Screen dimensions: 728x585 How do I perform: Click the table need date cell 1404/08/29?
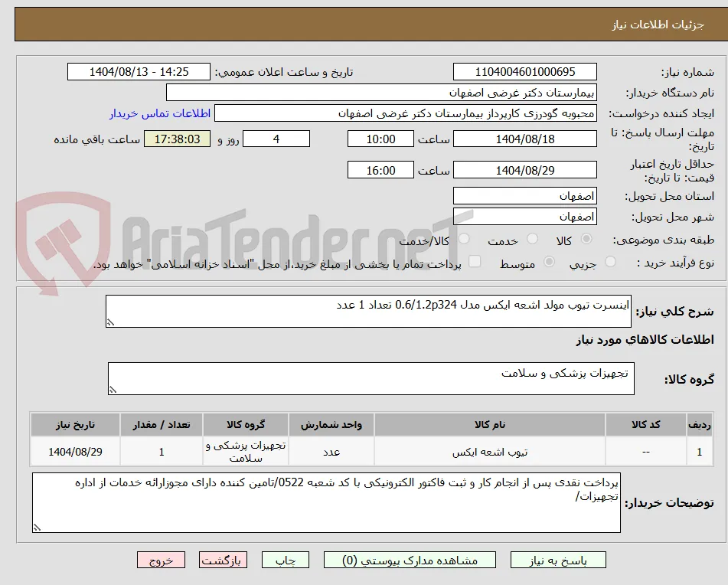pyautogui.click(x=75, y=452)
